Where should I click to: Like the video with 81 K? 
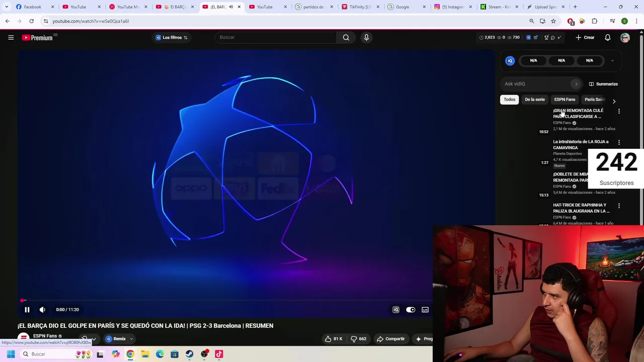[x=334, y=339]
